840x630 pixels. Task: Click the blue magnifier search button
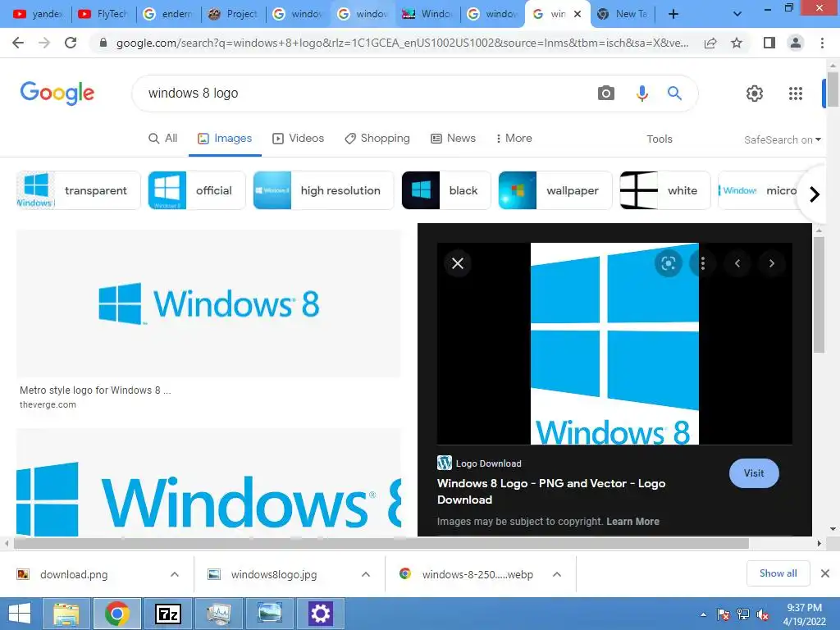[674, 94]
